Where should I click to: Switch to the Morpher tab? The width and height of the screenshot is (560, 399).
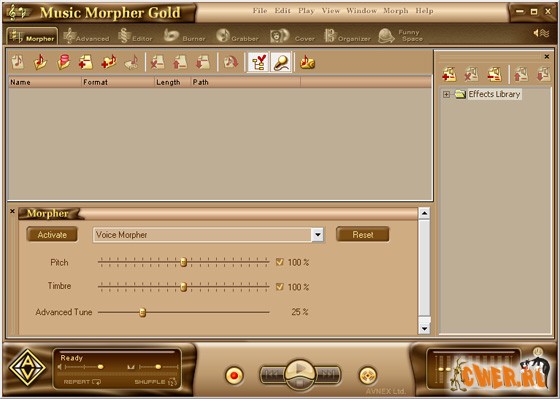(32, 36)
